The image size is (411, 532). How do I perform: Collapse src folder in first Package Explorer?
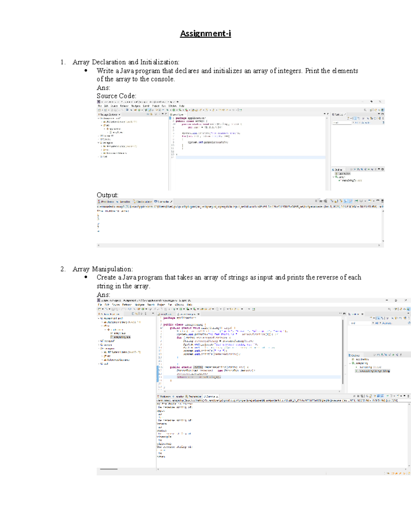101,125
